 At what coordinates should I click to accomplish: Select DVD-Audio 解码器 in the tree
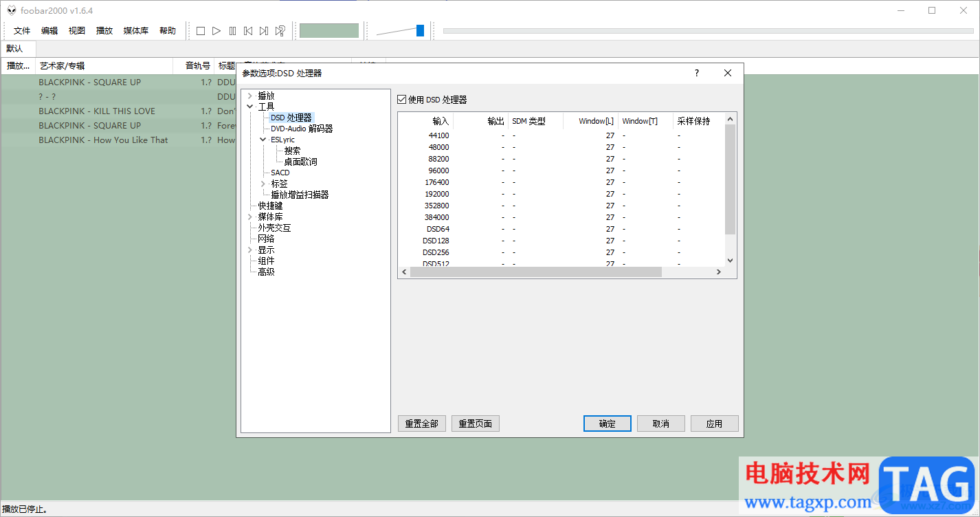click(x=302, y=129)
